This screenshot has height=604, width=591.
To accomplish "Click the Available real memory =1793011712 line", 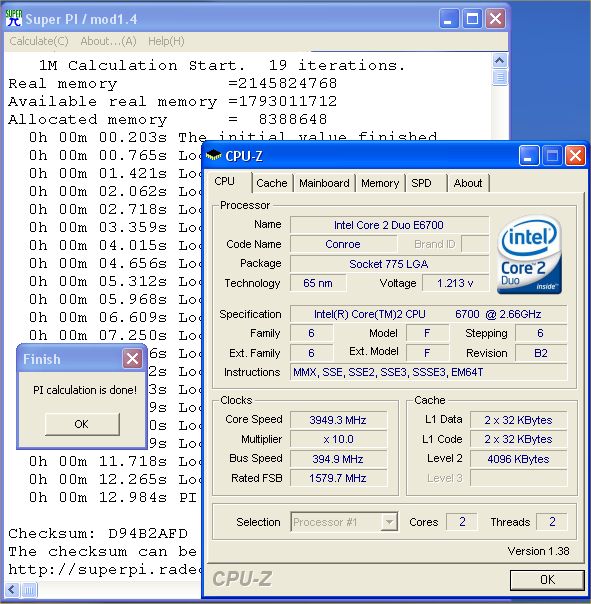I will coord(173,101).
